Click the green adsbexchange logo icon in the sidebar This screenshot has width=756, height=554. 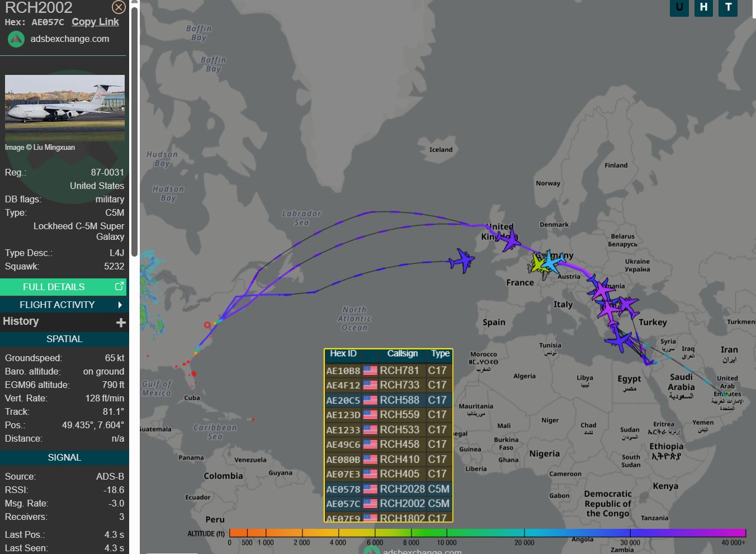point(16,39)
